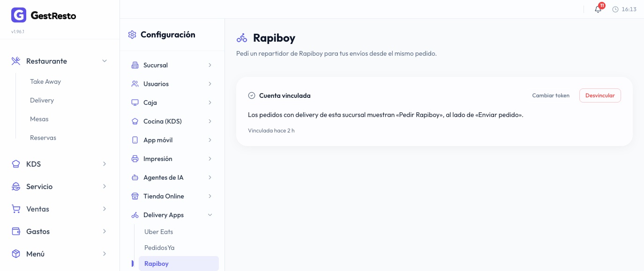Collapse the Delivery Apps chevron
644x271 pixels.
210,215
